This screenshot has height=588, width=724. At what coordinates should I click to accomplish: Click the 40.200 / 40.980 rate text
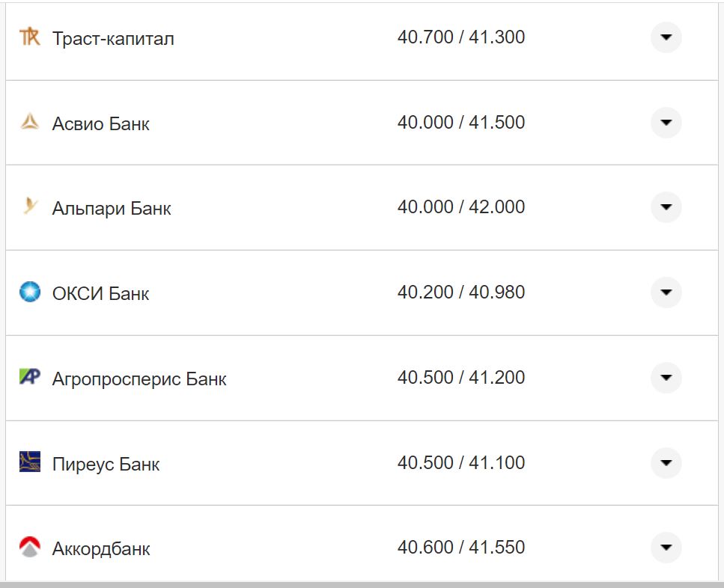pyautogui.click(x=462, y=293)
